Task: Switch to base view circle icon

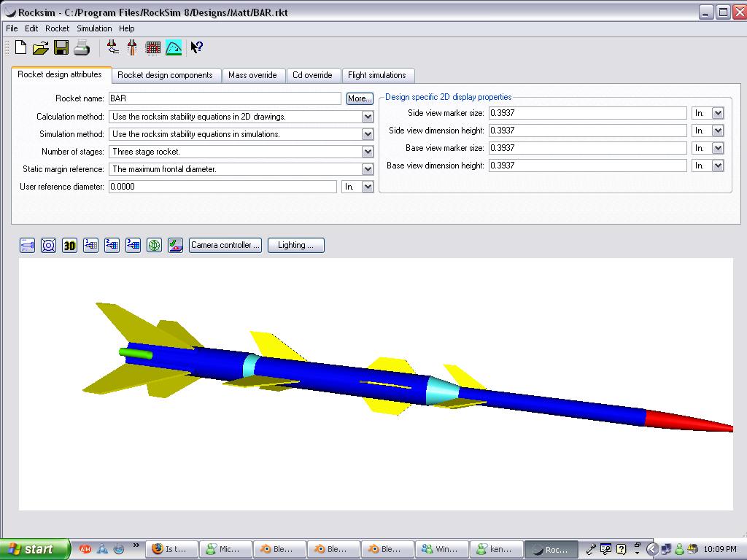Action: (48, 246)
